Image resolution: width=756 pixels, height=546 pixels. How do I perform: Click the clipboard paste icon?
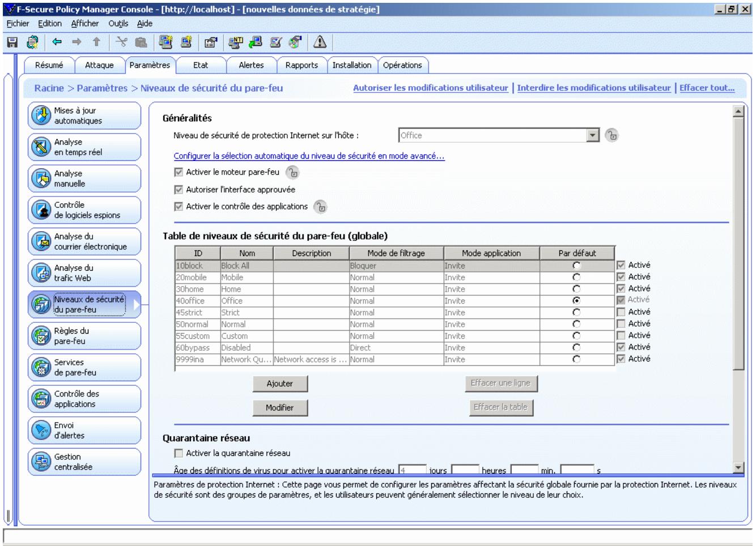141,41
